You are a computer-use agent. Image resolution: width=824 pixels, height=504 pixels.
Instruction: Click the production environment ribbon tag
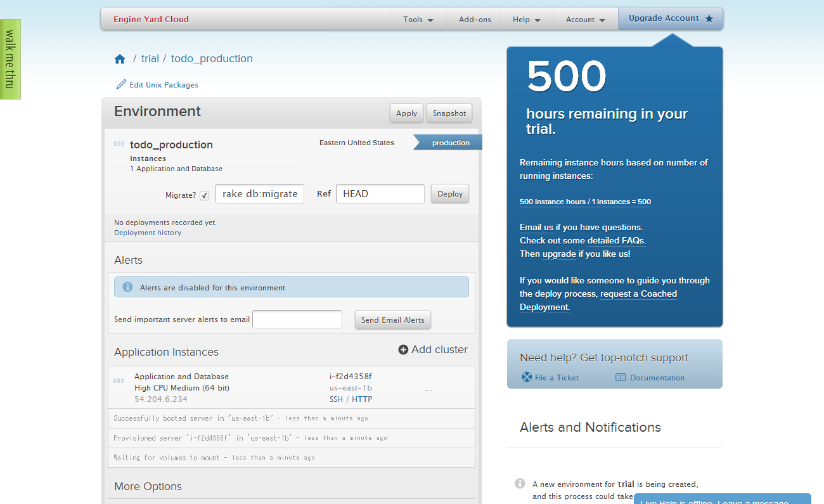click(448, 143)
